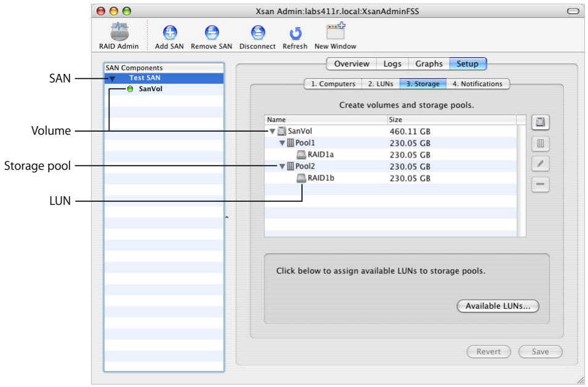Click the yellow minimize window button

tap(114, 11)
